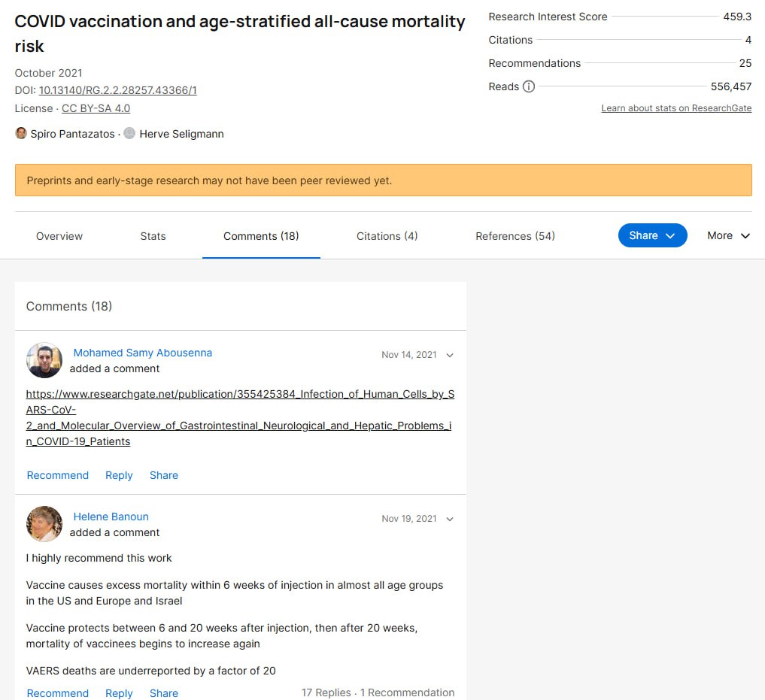The width and height of the screenshot is (765, 700).
Task: Click Spiro Pantazatos author avatar
Action: (x=21, y=134)
